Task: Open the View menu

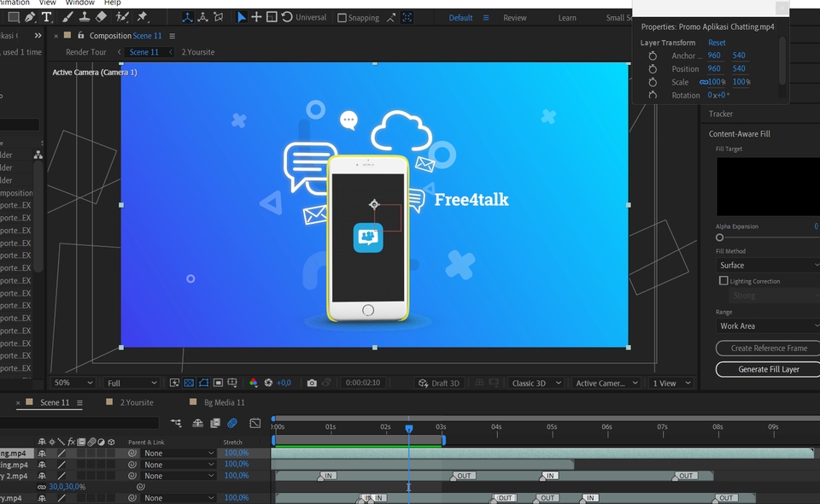Action: (x=48, y=3)
